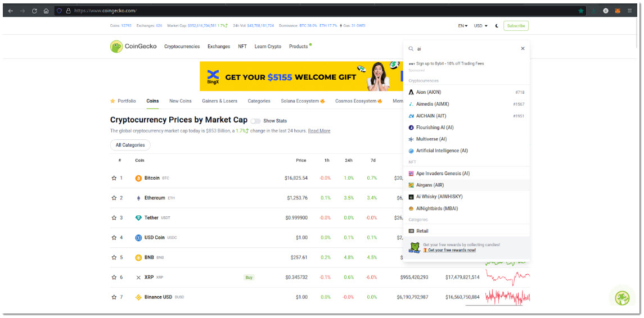644x318 pixels.
Task: Select Artificial Intelligence (AI) result
Action: pyautogui.click(x=466, y=151)
